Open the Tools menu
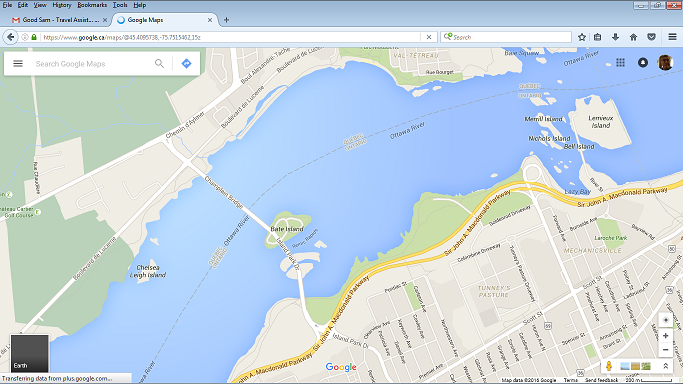The width and height of the screenshot is (683, 384). tap(120, 5)
